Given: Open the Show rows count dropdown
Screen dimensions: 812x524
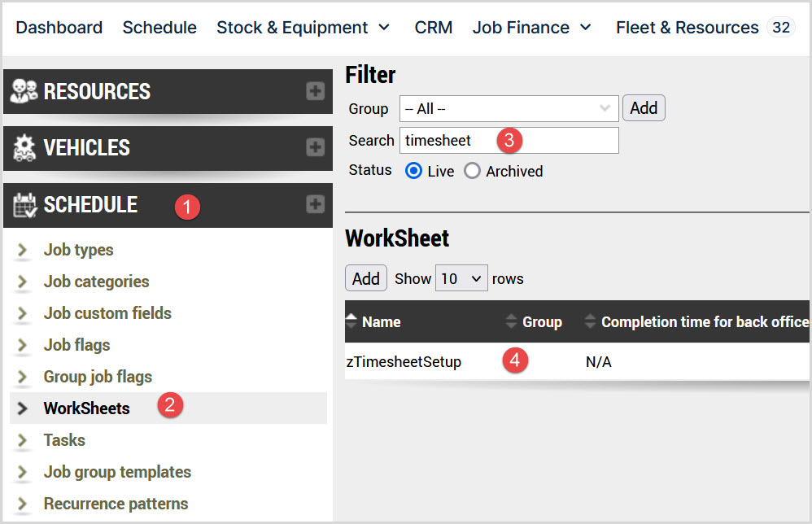Looking at the screenshot, I should click(x=461, y=278).
